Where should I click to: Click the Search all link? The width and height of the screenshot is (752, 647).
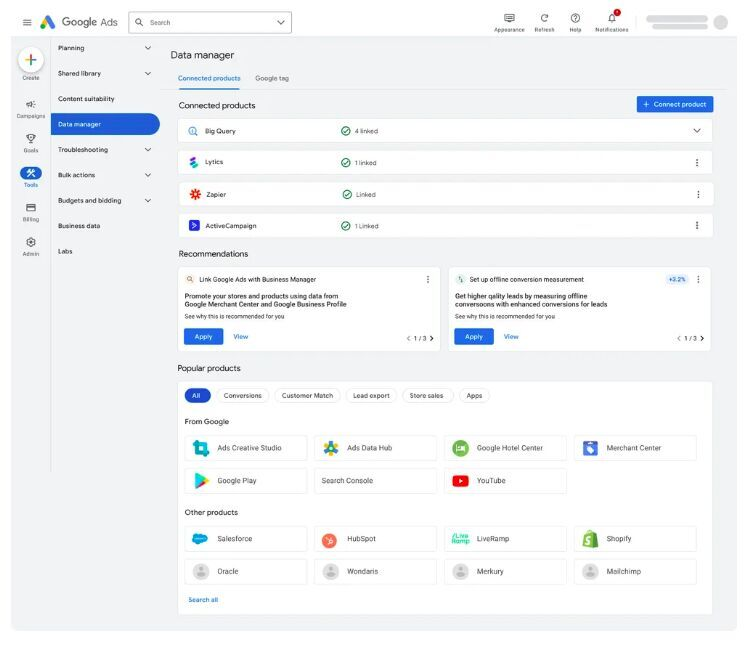(x=203, y=600)
